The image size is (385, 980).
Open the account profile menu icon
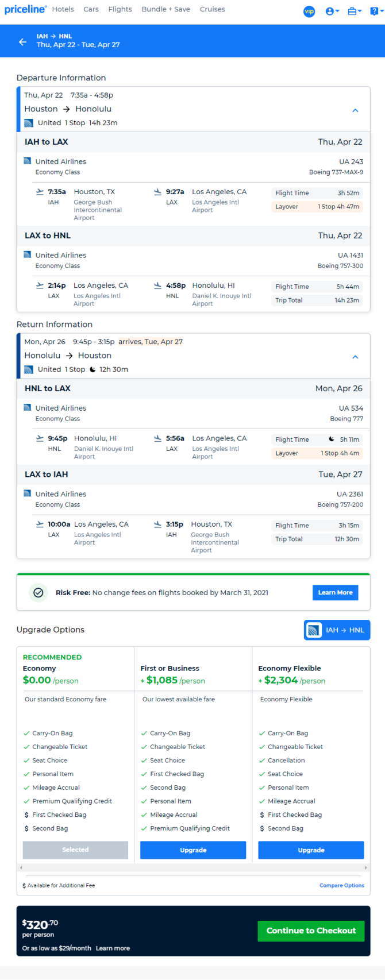(332, 11)
